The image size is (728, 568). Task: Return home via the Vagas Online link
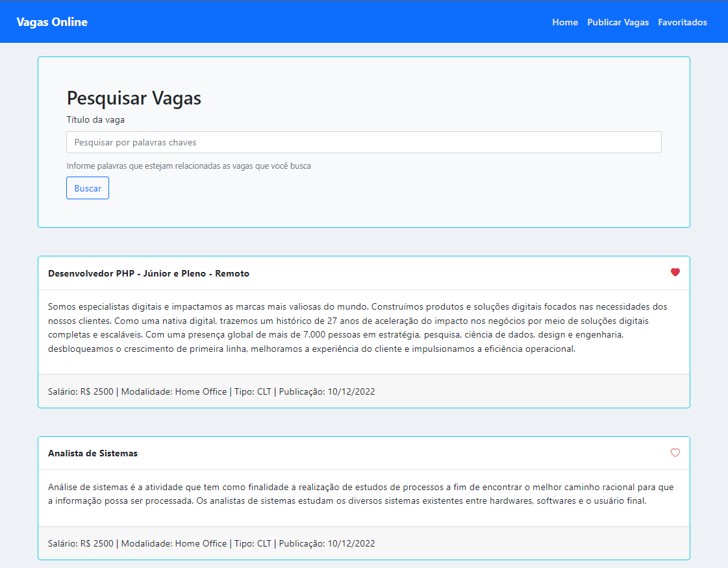coord(52,21)
